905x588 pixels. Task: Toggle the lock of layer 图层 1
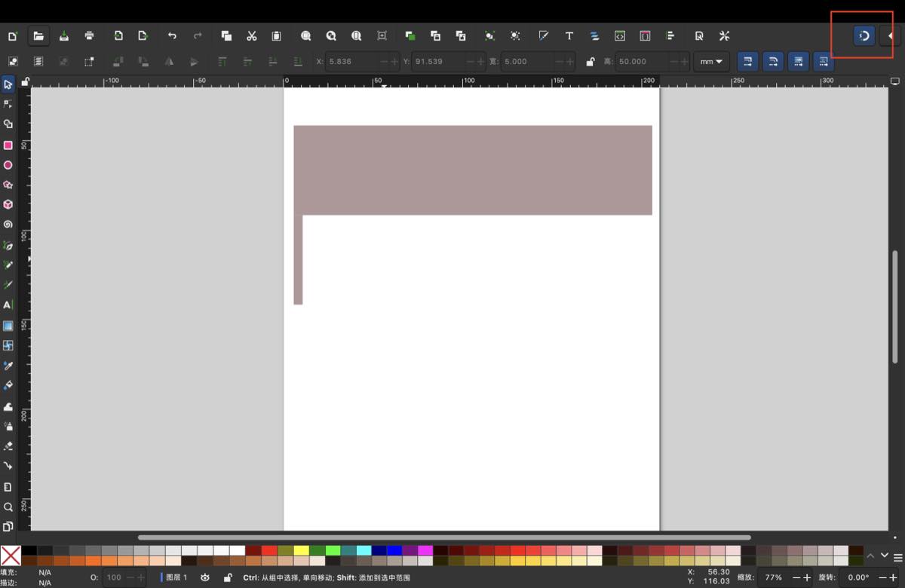coord(228,577)
